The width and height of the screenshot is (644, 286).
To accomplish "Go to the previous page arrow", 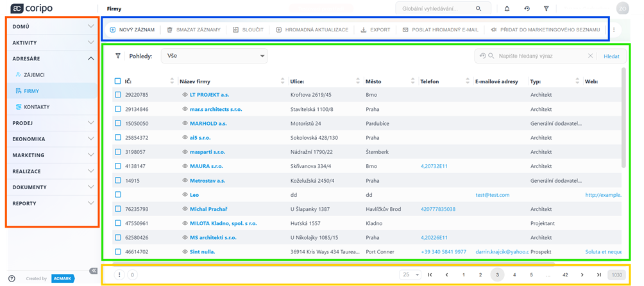I will [446, 275].
